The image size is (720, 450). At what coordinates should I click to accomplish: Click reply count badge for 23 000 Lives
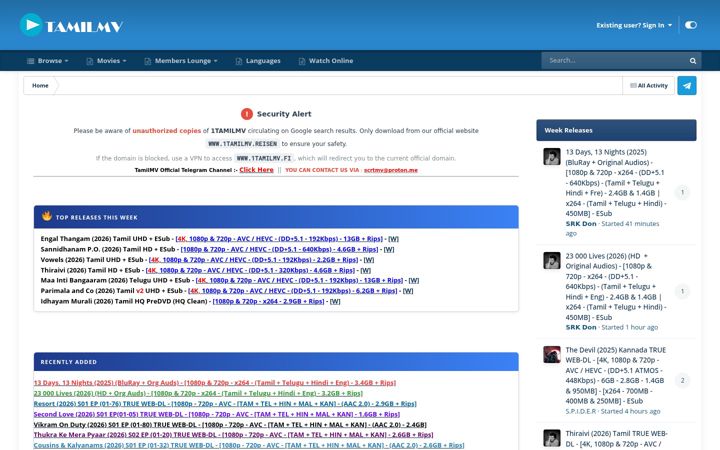[682, 291]
